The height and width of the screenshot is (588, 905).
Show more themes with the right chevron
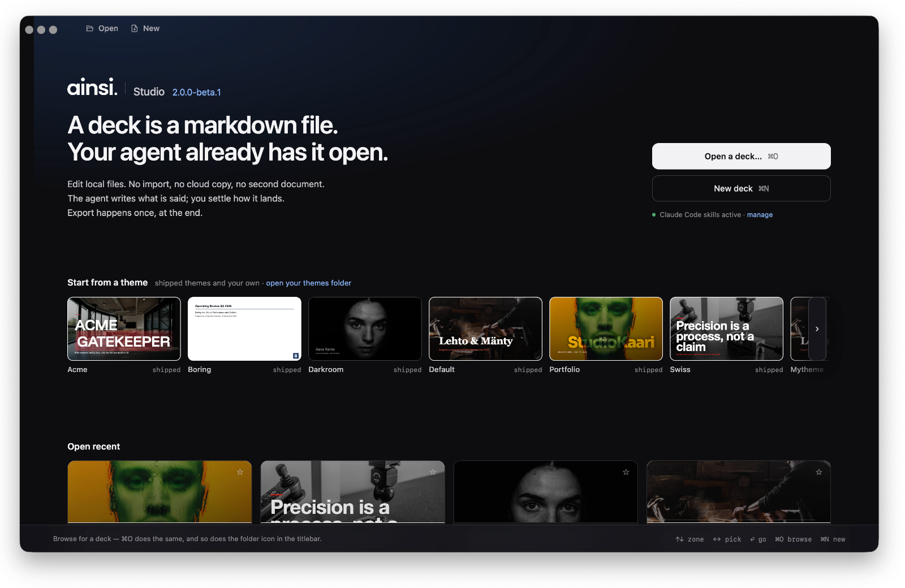[x=817, y=328]
